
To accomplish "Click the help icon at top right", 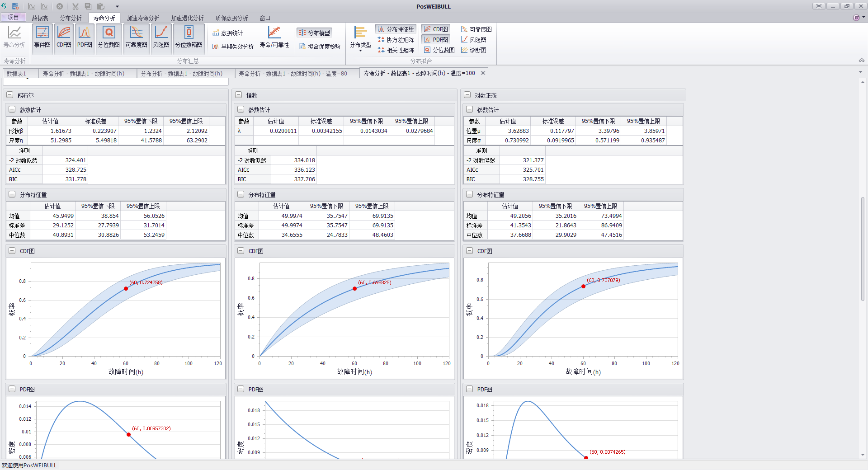I will tap(856, 18).
